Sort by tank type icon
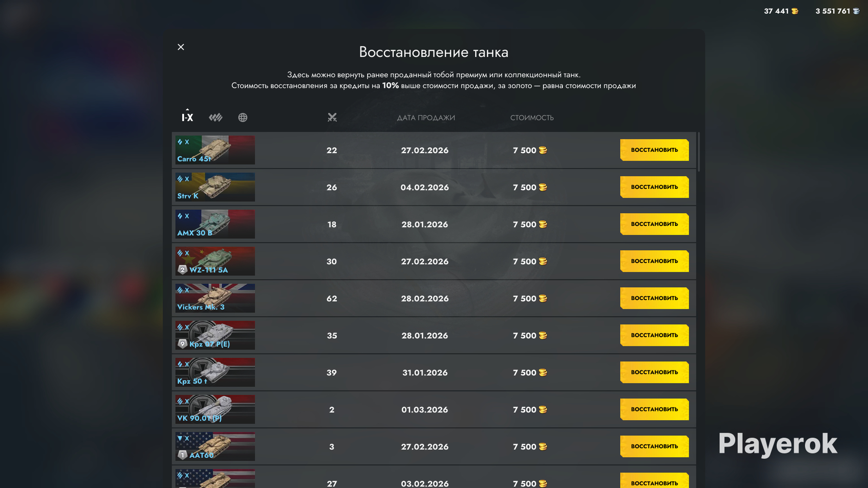 215,117
